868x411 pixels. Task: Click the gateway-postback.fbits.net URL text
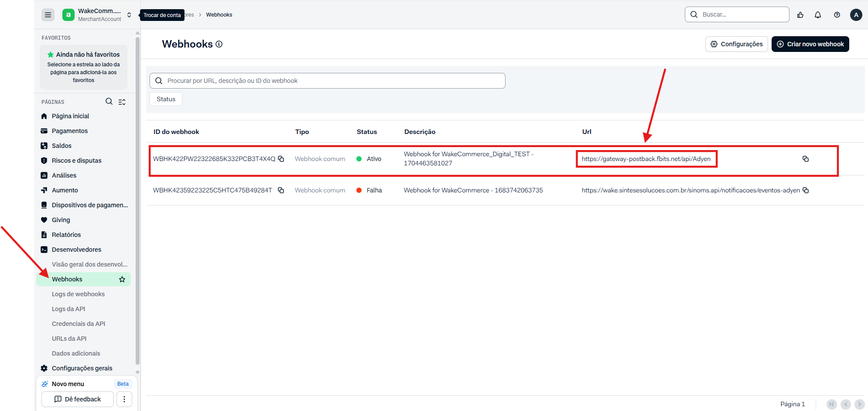click(x=646, y=159)
